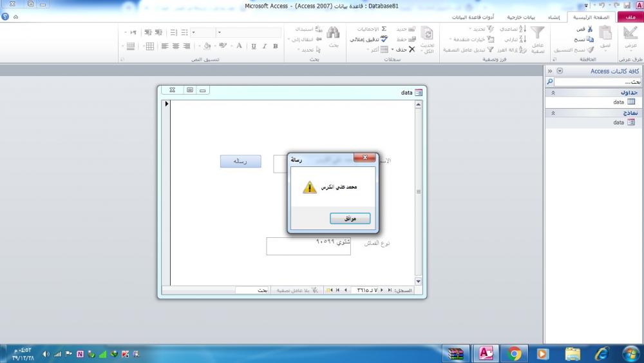Screen dimensions: 644x363
Task: Toggle bold B formatting
Action: tap(276, 46)
